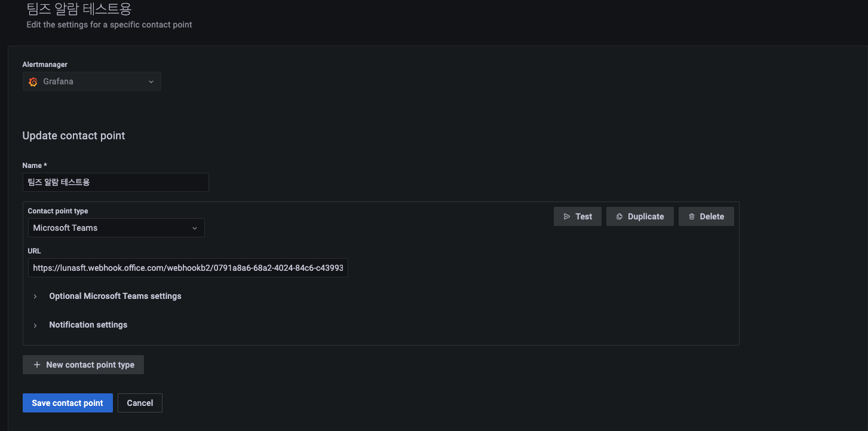868x431 pixels.
Task: Click the Grafana logo icon in Alertmanager
Action: (33, 82)
